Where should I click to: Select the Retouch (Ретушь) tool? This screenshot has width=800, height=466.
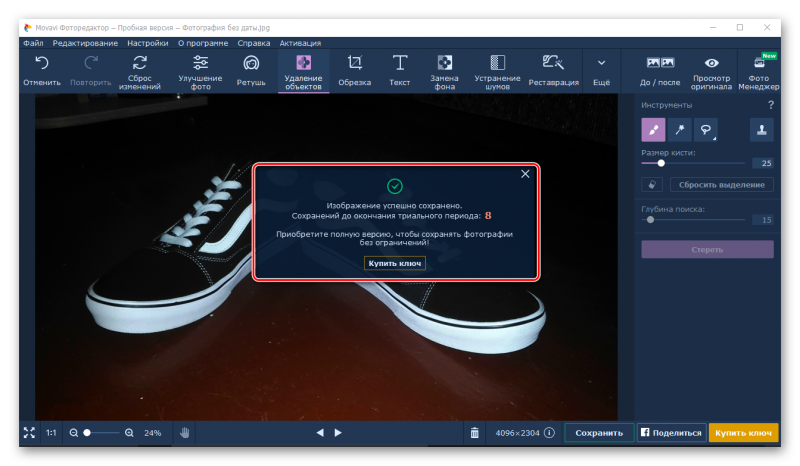pos(251,69)
